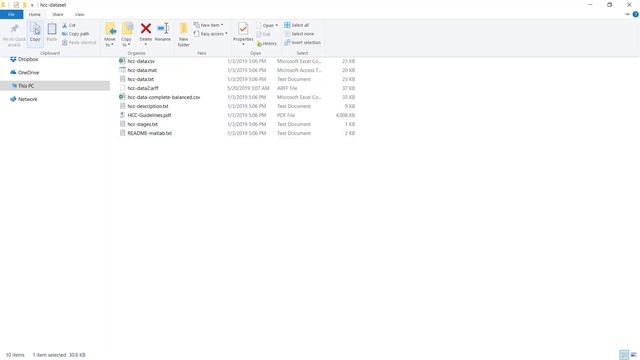This screenshot has width=640, height=360.
Task: Switch to Large icons view in the status bar
Action: (633, 355)
